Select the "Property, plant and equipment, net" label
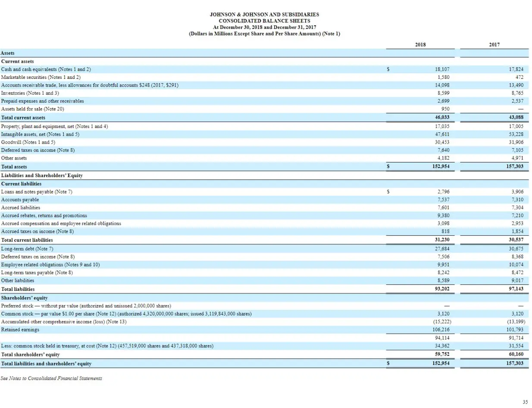Image resolution: width=532 pixels, height=408 pixels. [55, 126]
